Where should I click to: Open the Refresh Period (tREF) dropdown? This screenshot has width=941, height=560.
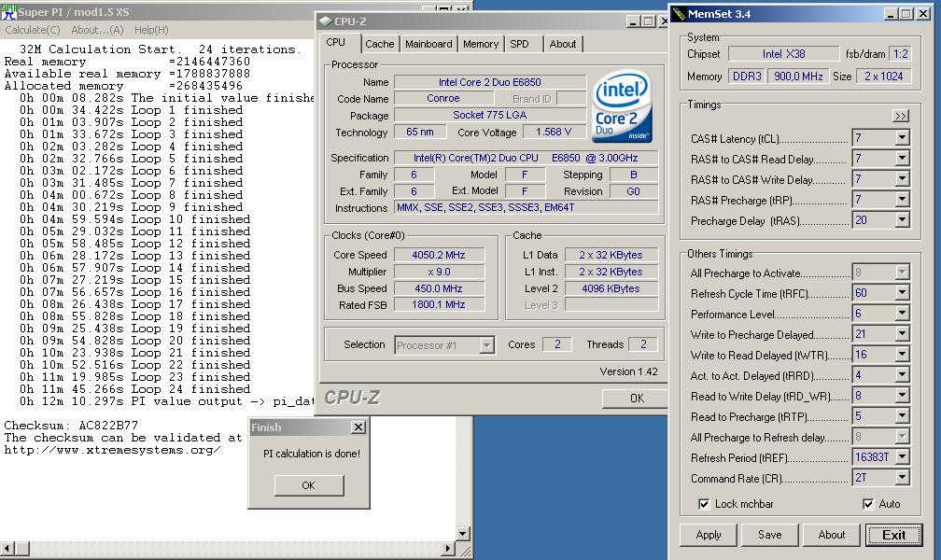[902, 457]
